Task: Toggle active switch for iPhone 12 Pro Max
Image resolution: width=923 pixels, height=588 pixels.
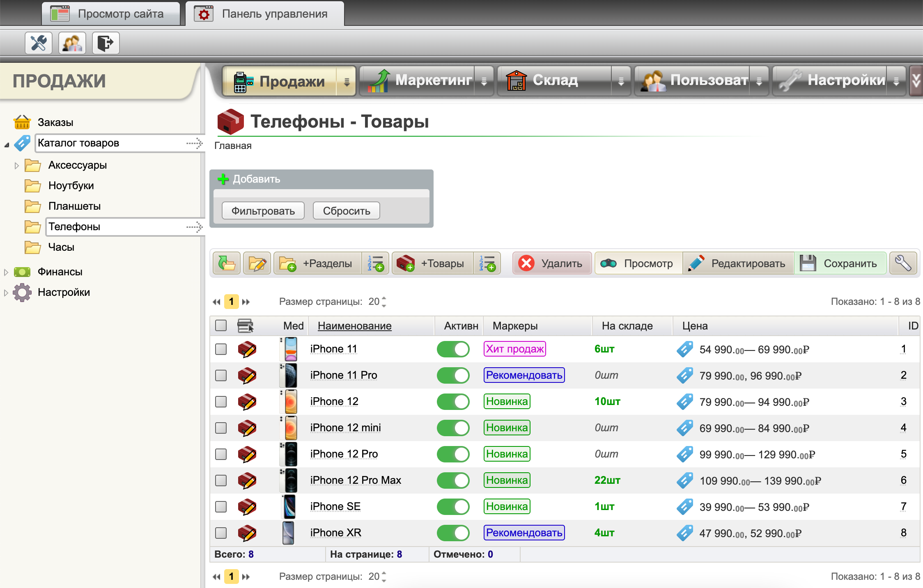Action: [453, 480]
